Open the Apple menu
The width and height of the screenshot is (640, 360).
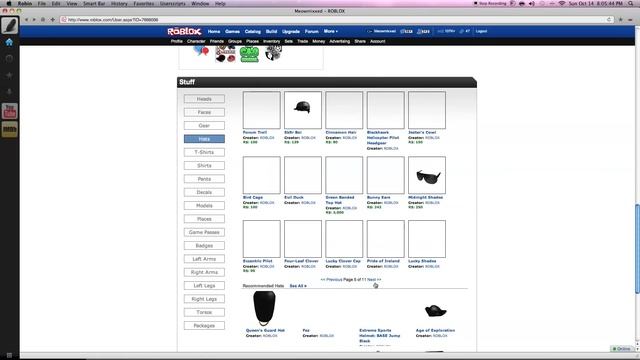click(x=9, y=3)
